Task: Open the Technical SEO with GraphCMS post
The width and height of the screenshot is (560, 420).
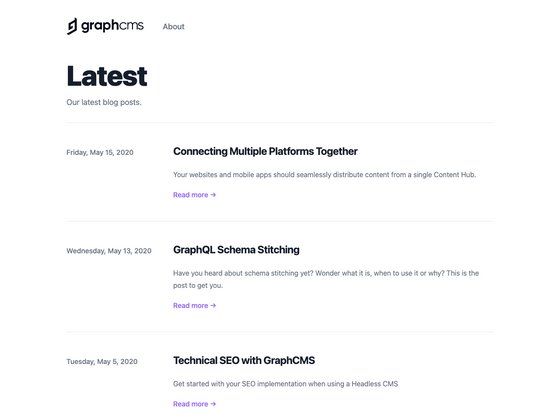Action: click(x=244, y=360)
